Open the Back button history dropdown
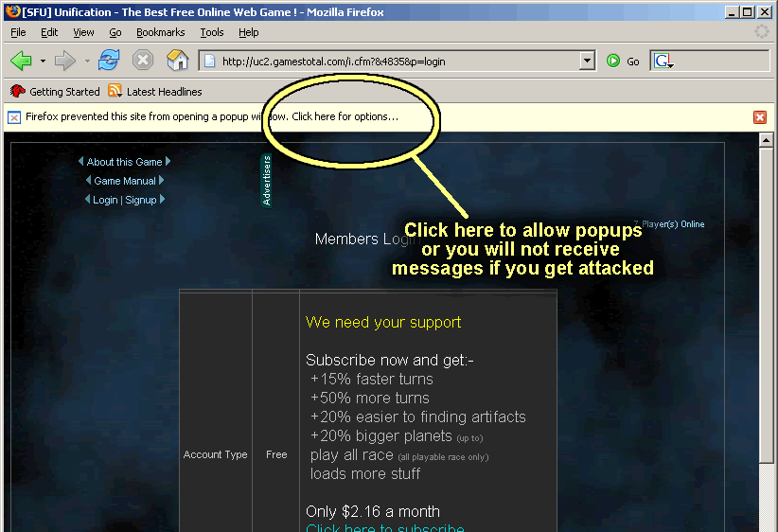Viewport: 778px width, 532px height. coord(43,62)
